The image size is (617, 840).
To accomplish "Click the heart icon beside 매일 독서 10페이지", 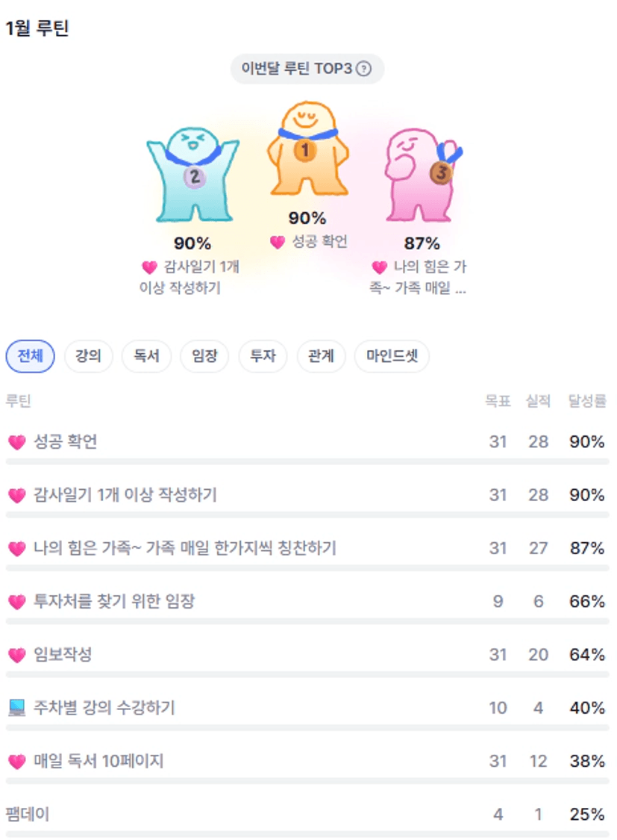I will 16,762.
